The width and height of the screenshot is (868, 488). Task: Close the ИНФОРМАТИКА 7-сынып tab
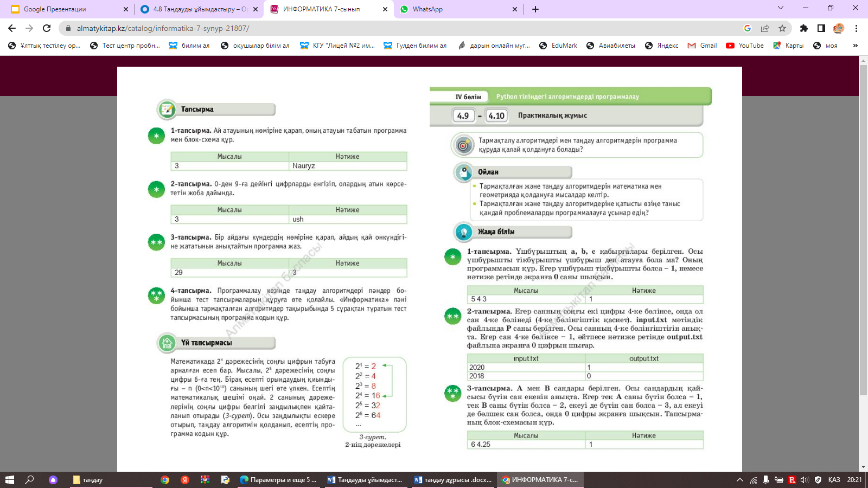[385, 9]
